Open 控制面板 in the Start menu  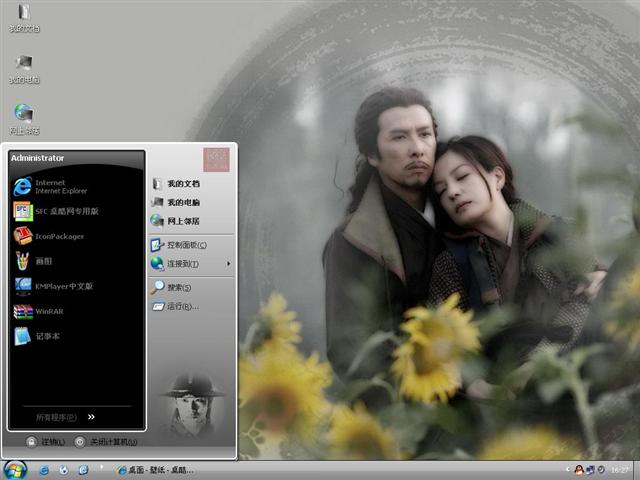pyautogui.click(x=186, y=245)
